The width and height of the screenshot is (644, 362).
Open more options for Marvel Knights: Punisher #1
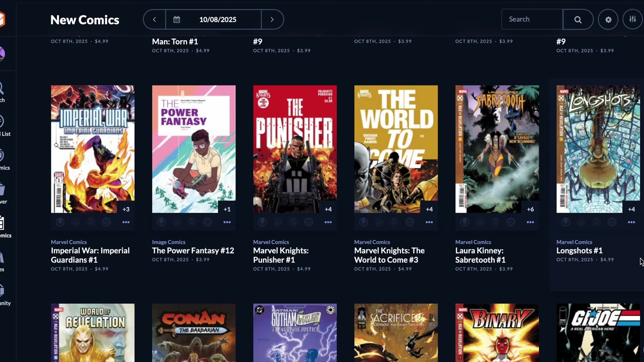[x=328, y=222]
